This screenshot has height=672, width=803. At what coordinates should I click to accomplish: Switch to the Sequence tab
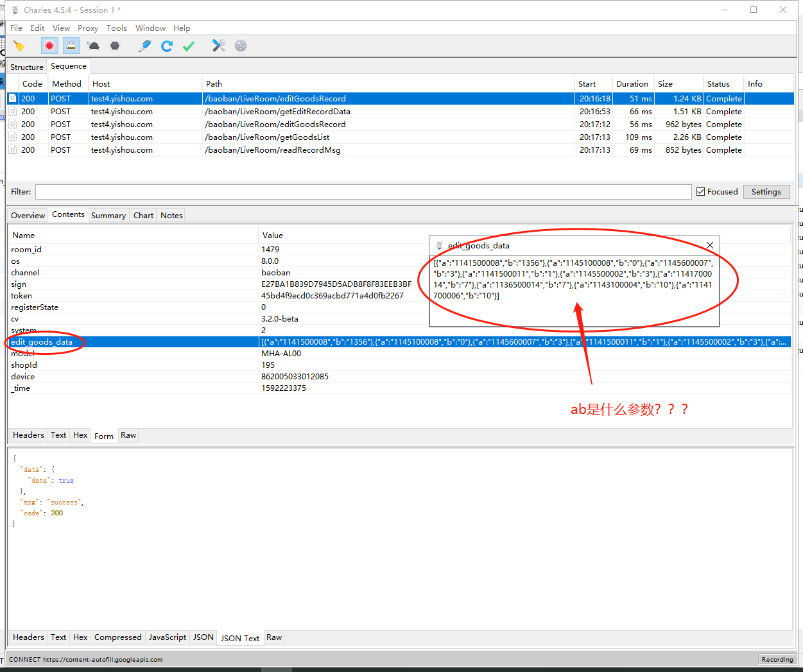tap(69, 66)
